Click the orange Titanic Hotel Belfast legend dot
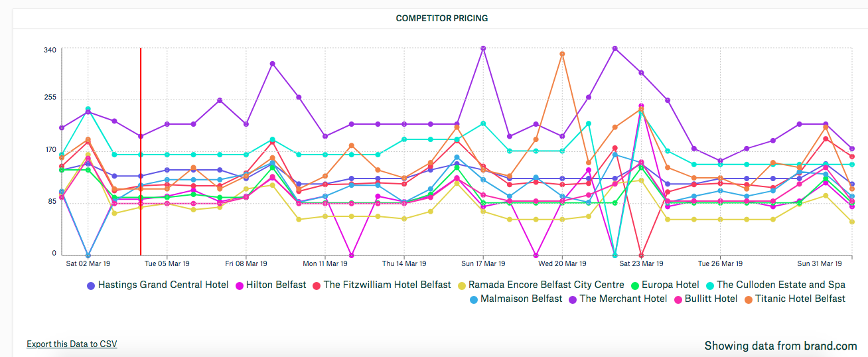Viewport: 868px width, 357px height. [x=748, y=299]
